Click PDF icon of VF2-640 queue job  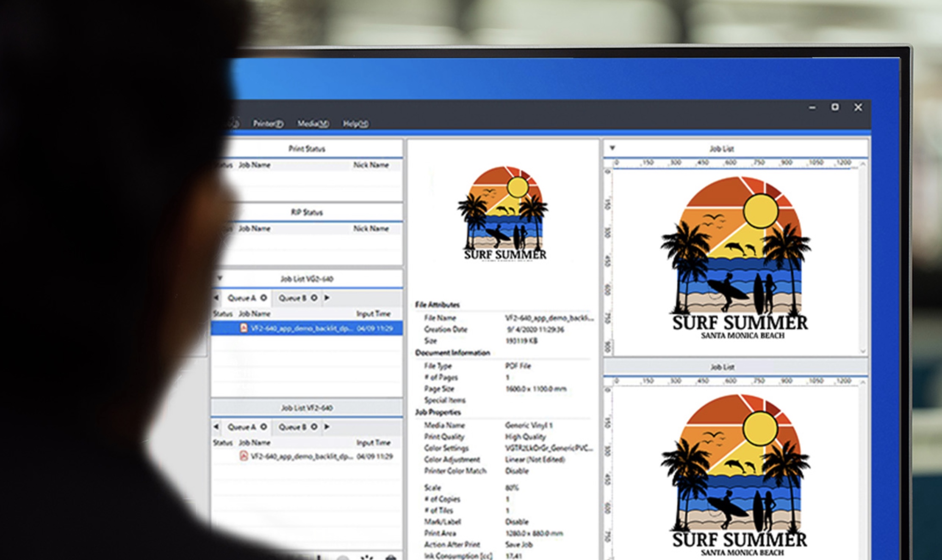point(244,456)
